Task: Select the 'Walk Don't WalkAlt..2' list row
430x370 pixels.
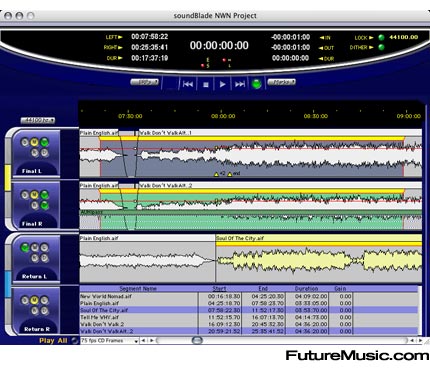Action: pyautogui.click(x=249, y=331)
